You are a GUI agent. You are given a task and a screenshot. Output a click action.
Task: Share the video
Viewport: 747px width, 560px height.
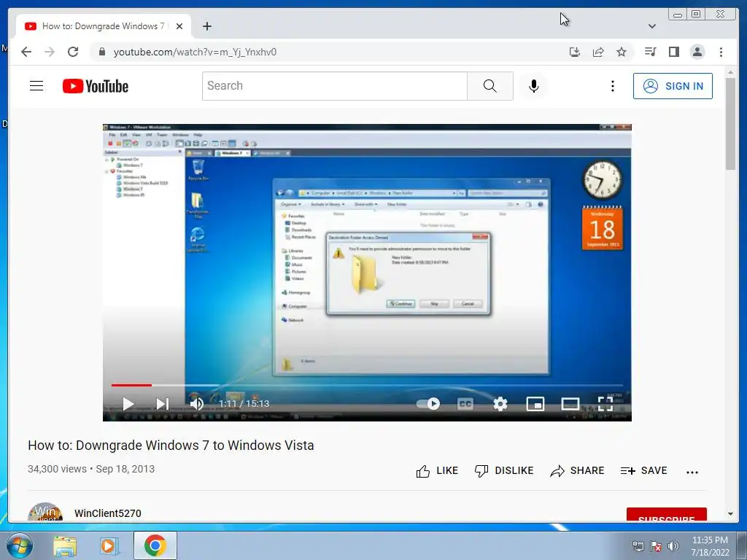(577, 471)
